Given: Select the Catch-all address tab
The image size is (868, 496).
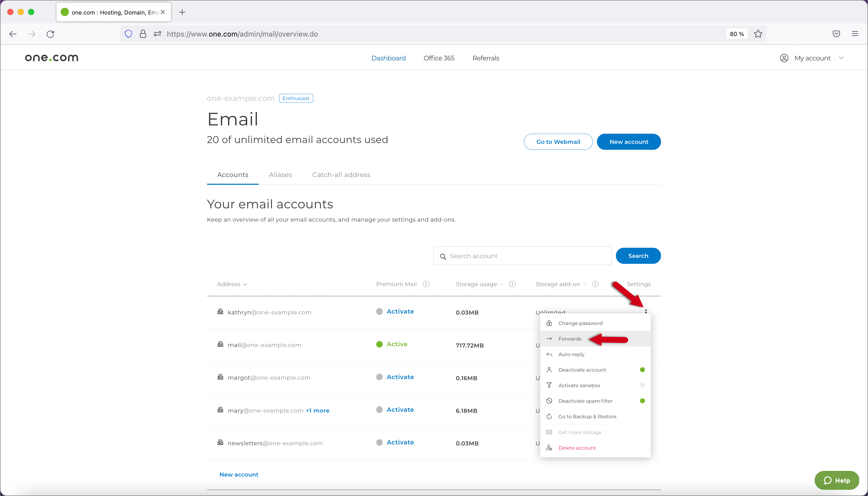Looking at the screenshot, I should [x=341, y=174].
